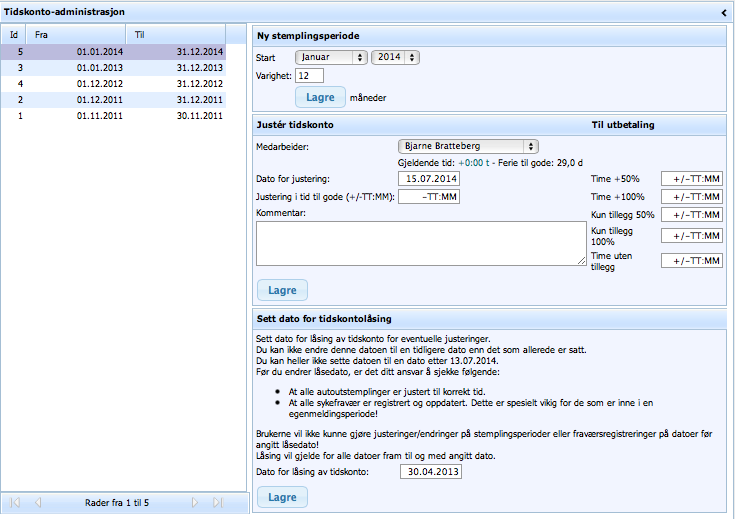Select the row with Id 3

click(113, 67)
